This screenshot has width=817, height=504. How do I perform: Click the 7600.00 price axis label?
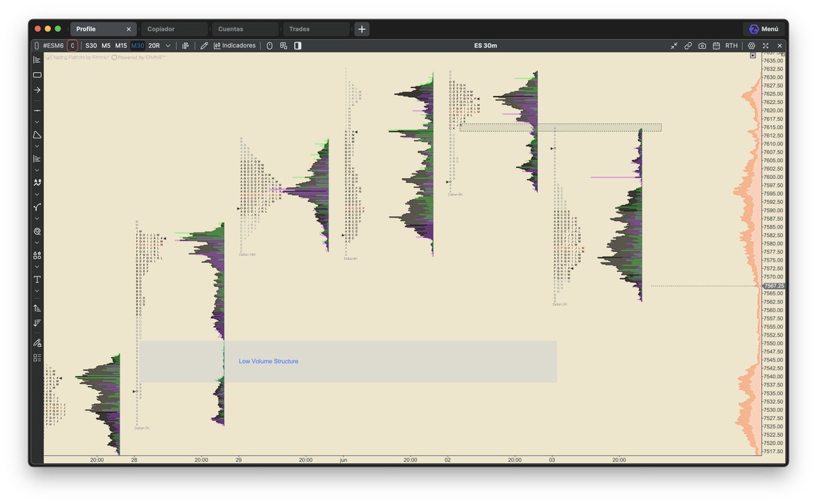[x=773, y=177]
